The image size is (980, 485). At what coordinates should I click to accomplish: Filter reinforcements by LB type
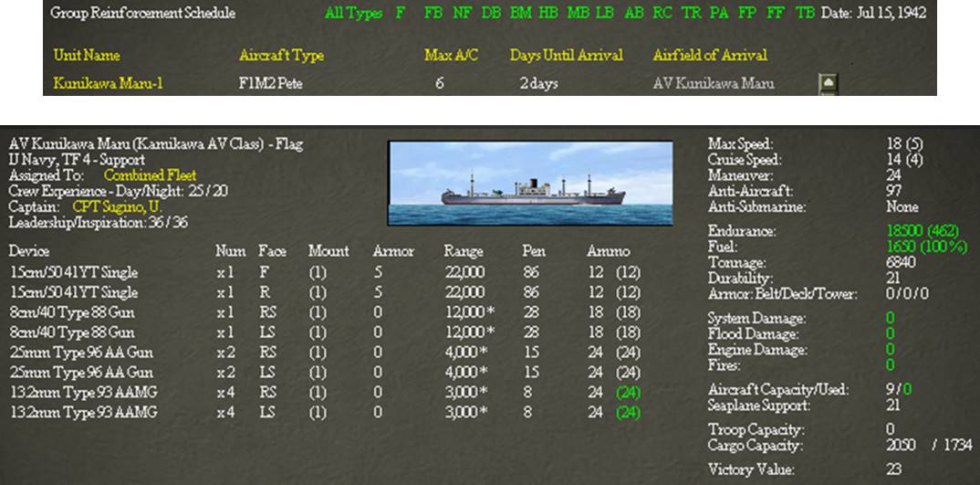(x=604, y=13)
